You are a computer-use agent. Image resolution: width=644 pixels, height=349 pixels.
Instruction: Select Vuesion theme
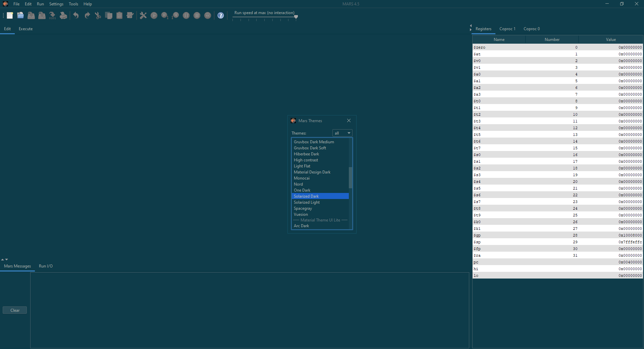coord(320,214)
